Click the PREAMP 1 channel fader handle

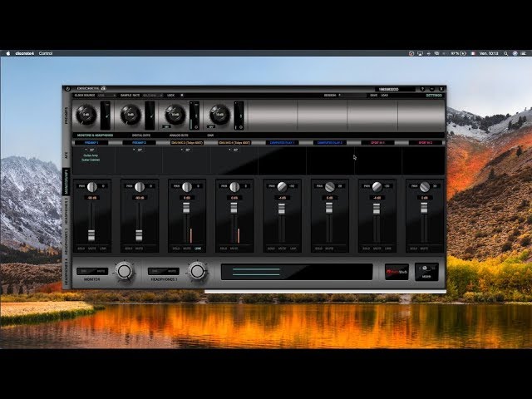(x=91, y=235)
